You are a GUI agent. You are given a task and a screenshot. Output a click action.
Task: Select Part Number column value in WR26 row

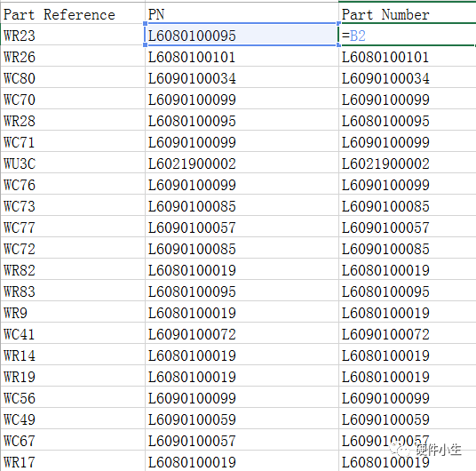[x=407, y=56]
